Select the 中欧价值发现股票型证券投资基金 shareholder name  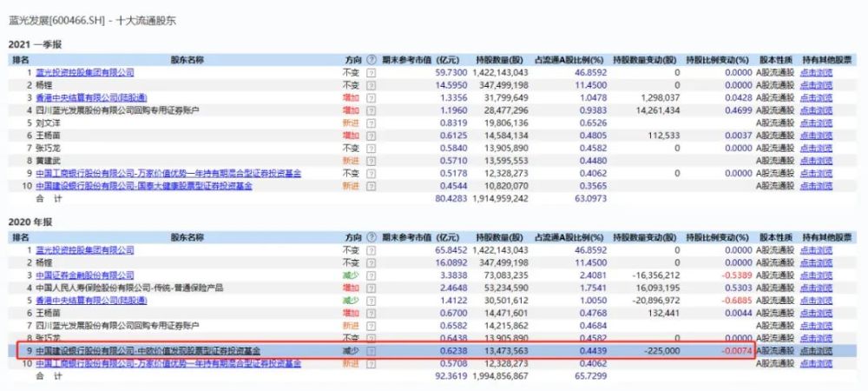click(148, 351)
